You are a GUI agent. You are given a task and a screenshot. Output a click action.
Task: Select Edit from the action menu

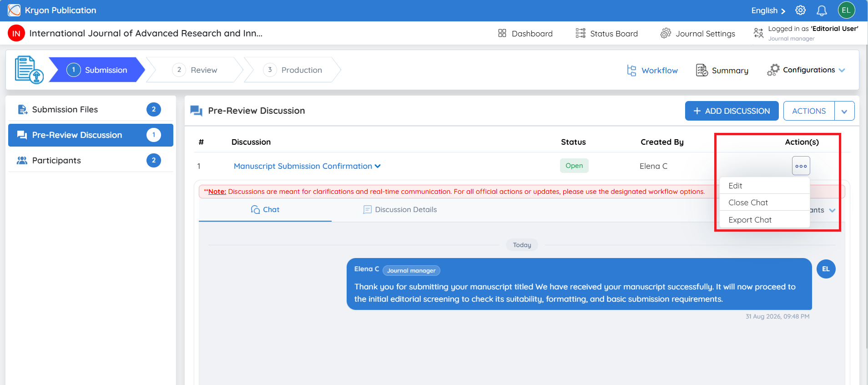(764, 186)
